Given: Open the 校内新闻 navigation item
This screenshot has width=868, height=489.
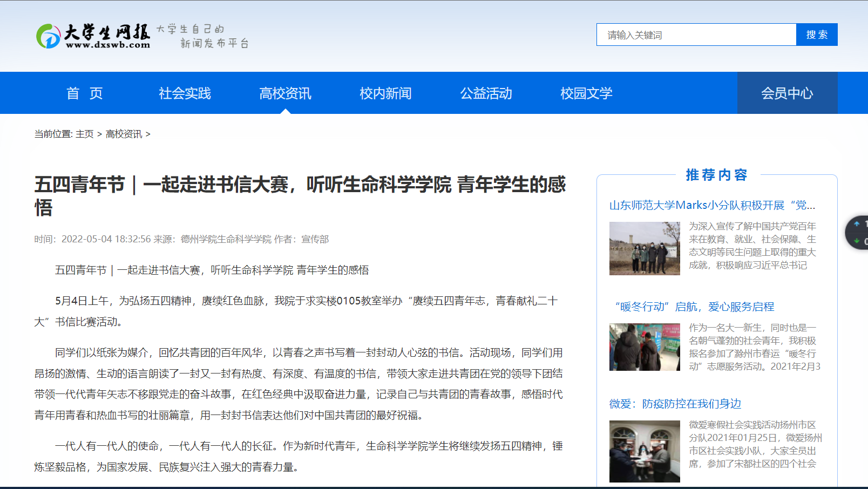Looking at the screenshot, I should click(x=385, y=93).
